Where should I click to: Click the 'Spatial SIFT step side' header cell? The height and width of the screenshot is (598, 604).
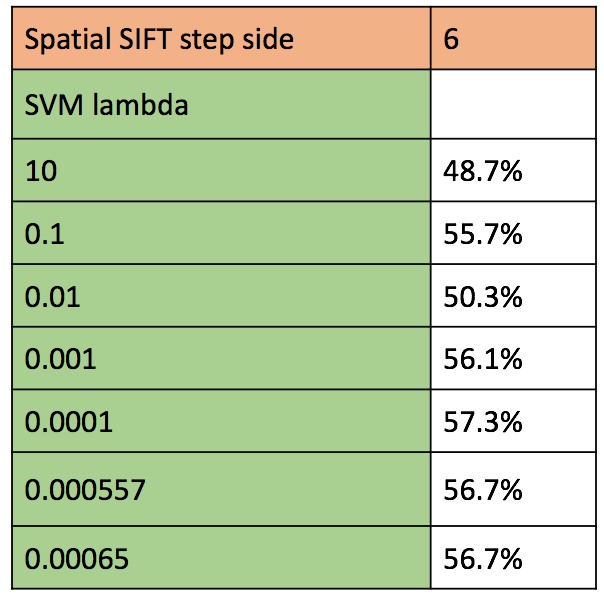[x=220, y=40]
